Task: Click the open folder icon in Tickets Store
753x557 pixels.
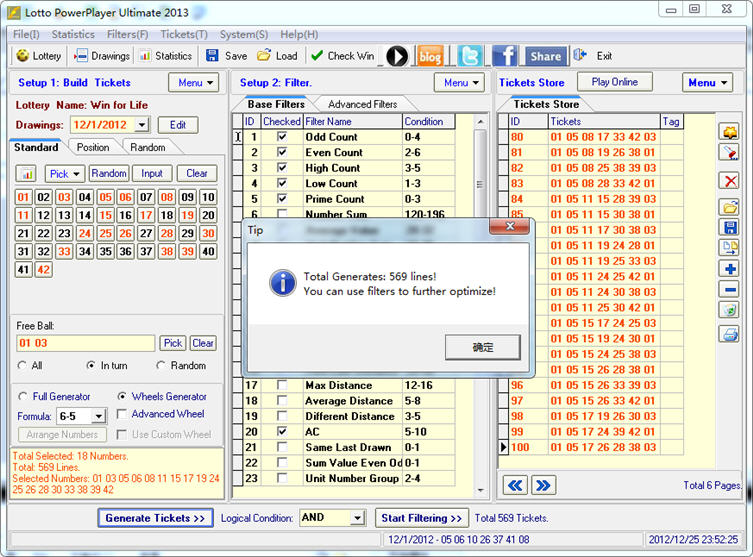Action: (729, 207)
